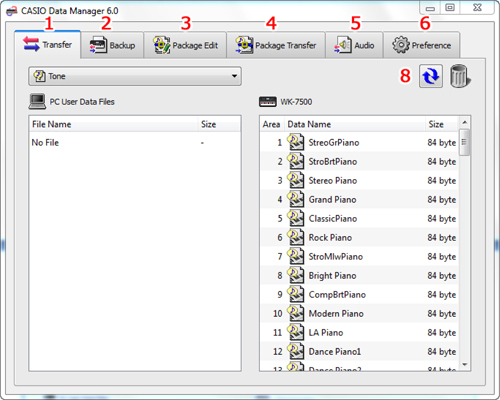Screen dimensions: 500x400
Task: Select the CompBrtPiano data name
Action: tap(337, 295)
